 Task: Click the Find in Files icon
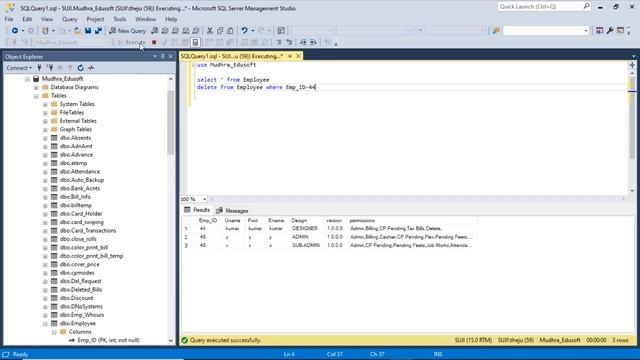pyautogui.click(x=496, y=31)
